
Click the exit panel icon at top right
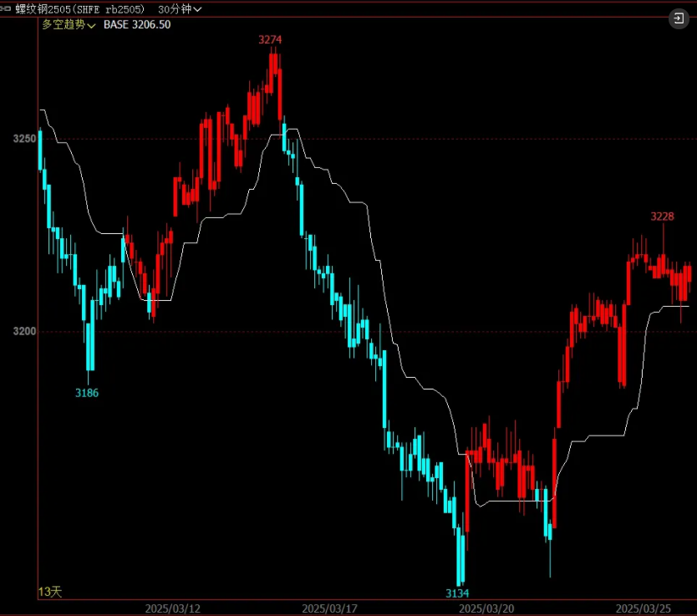(679, 18)
